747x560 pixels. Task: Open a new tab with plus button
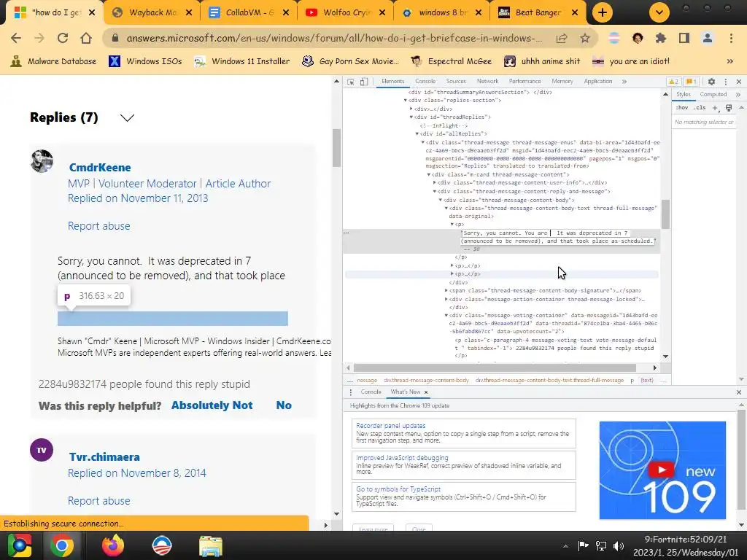point(602,12)
